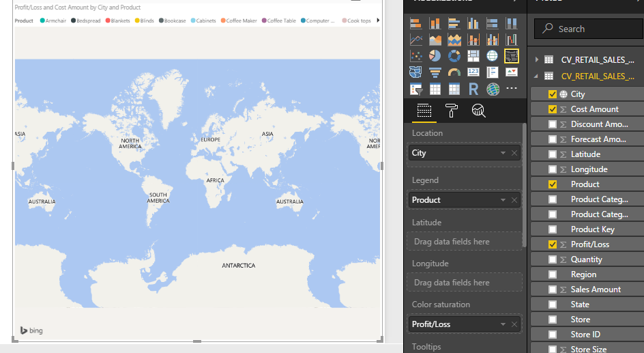Show more legend items with arrow
The width and height of the screenshot is (644, 353).
click(x=378, y=20)
